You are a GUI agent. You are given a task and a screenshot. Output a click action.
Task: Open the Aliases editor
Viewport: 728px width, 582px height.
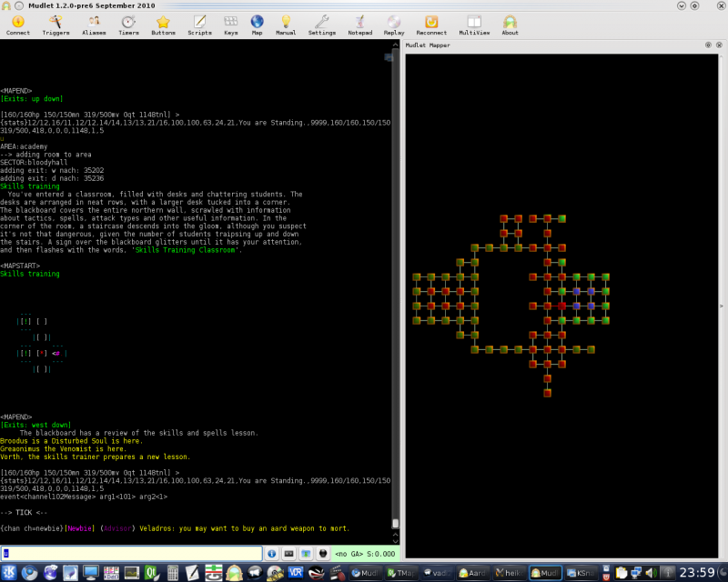(94, 25)
